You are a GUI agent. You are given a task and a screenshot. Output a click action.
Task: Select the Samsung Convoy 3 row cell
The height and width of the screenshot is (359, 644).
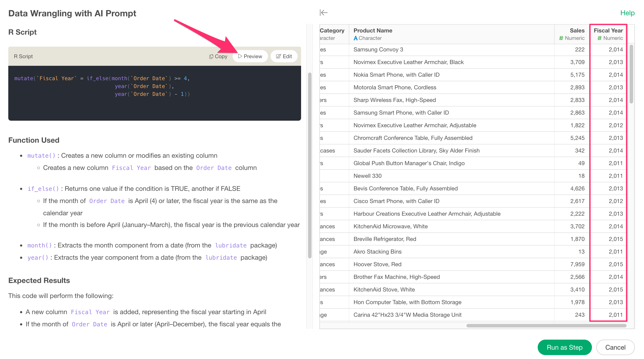378,49
